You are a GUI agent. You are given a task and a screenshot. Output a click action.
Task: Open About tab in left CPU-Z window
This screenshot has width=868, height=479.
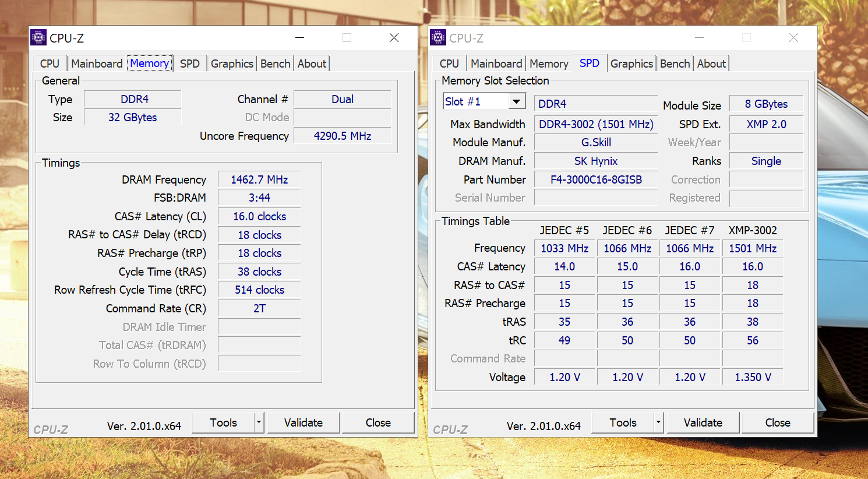(312, 64)
